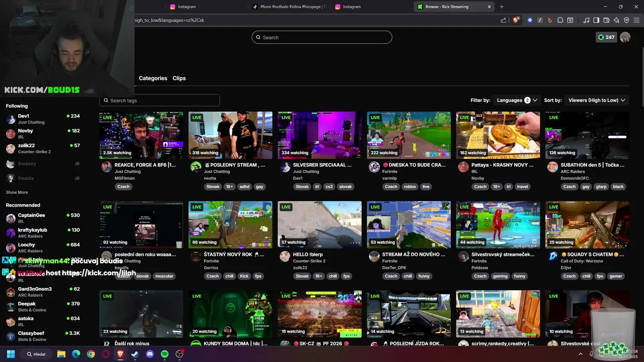This screenshot has width=644, height=362.
Task: Open Deepak in Recommended list
Action: point(43,307)
